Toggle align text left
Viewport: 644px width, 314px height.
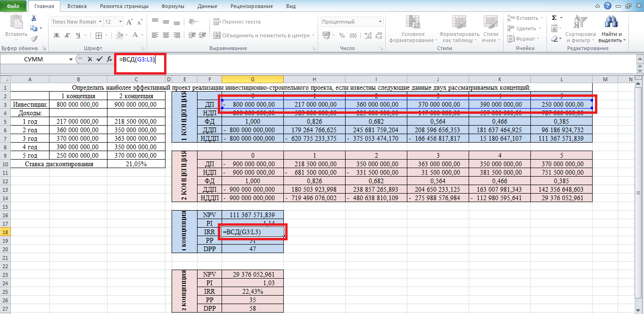point(155,35)
